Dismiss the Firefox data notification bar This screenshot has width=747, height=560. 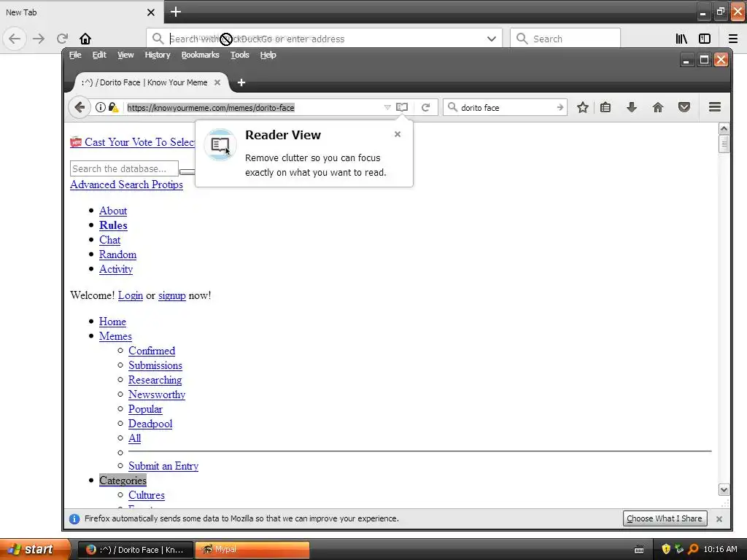click(x=719, y=518)
